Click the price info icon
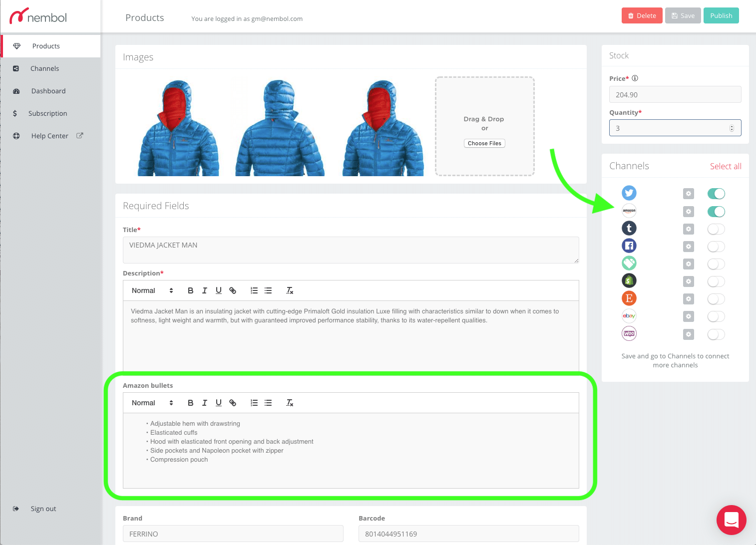 coord(635,78)
